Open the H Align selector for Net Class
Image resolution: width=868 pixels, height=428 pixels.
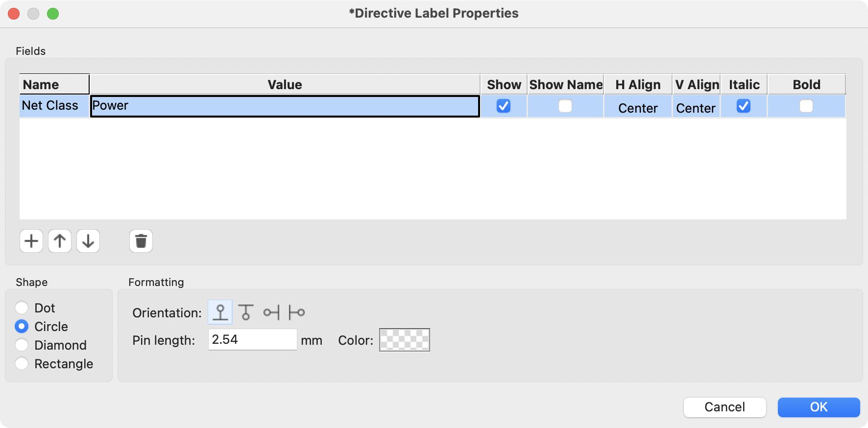coord(637,108)
